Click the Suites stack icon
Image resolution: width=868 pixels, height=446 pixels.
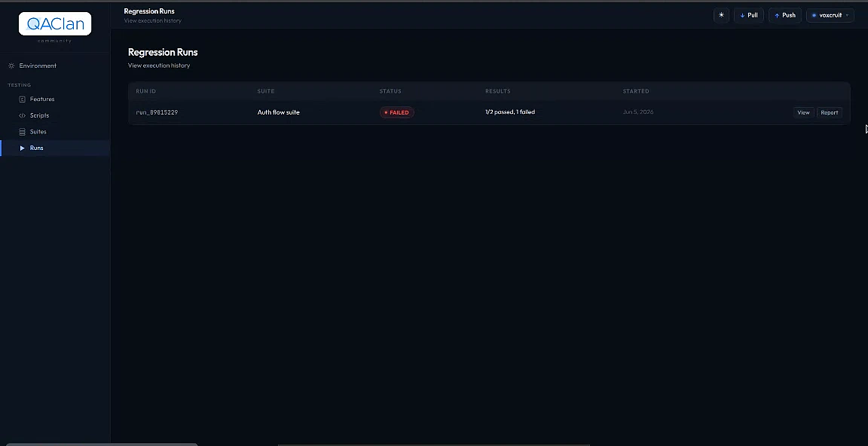[22, 132]
